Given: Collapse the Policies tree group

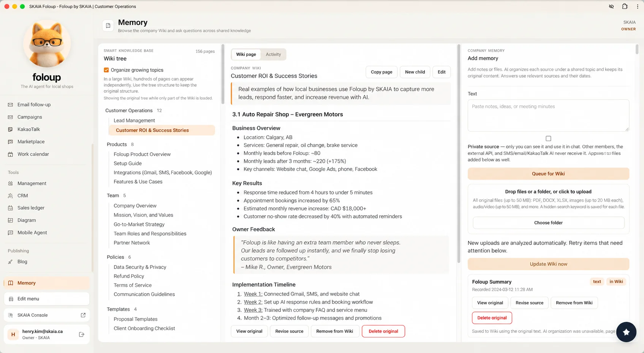Looking at the screenshot, I should coord(116,257).
